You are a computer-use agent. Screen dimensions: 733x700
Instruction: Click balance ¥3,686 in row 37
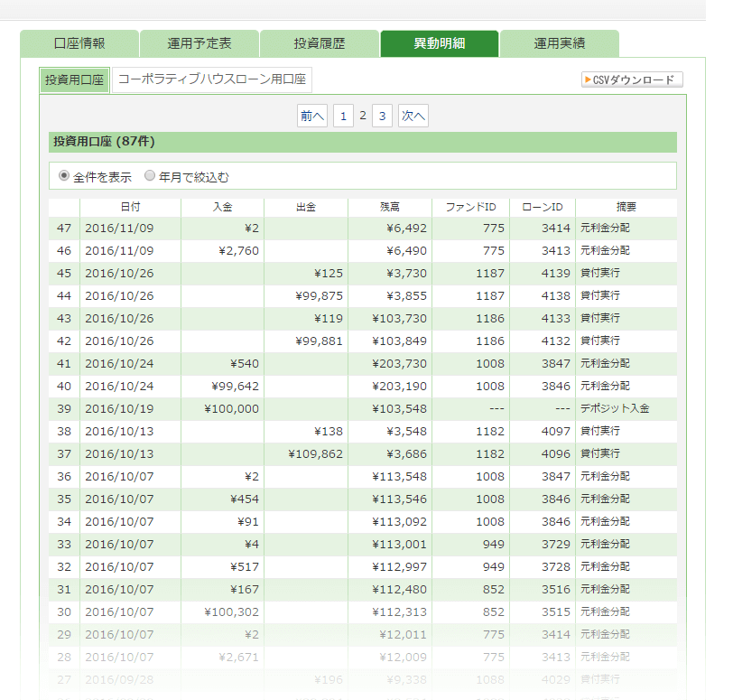pyautogui.click(x=407, y=454)
